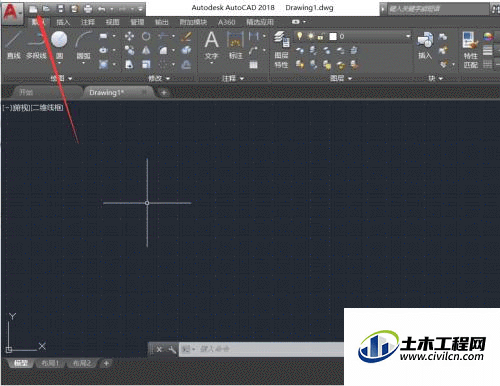Select the Rectangle tool in draw panel
The image size is (500, 386).
(103, 36)
